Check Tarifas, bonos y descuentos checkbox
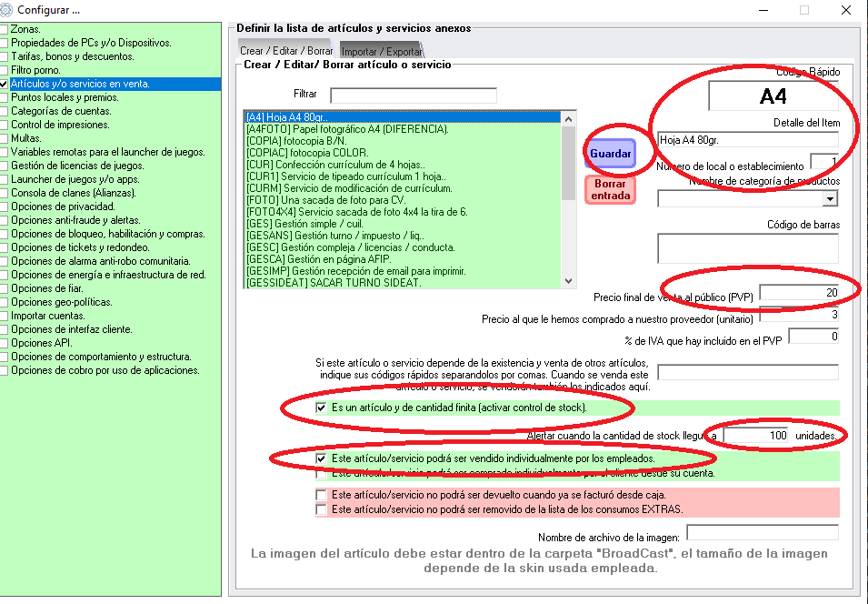This screenshot has width=868, height=604. point(4,56)
